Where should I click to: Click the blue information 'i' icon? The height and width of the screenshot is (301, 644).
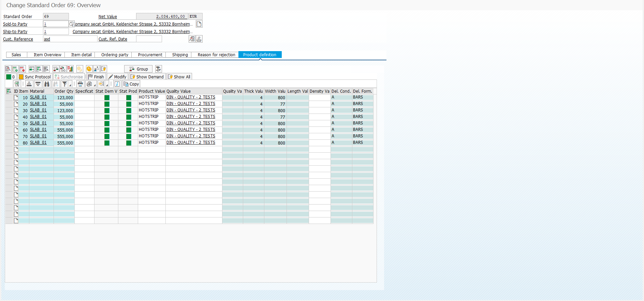pyautogui.click(x=117, y=84)
